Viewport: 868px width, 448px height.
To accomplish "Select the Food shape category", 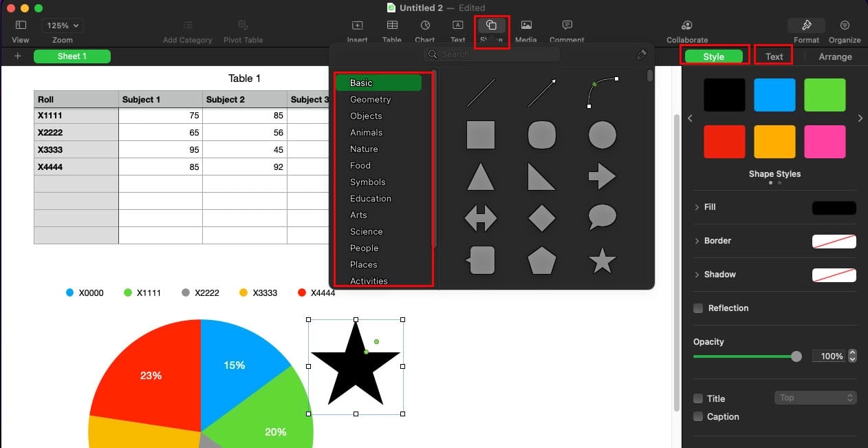I will [360, 165].
